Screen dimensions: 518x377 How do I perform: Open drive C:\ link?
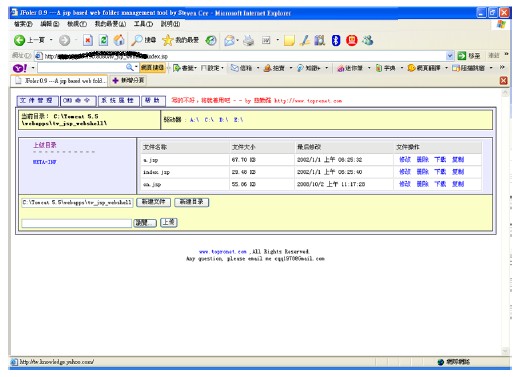(x=209, y=120)
